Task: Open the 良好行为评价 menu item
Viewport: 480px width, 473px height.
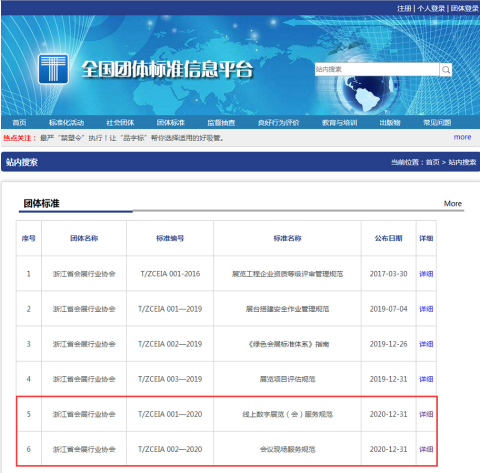Action: [x=279, y=123]
